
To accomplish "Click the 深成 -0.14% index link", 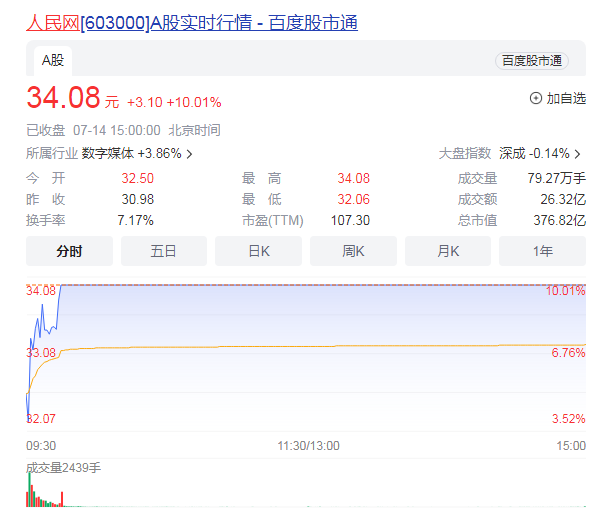I will [x=534, y=154].
